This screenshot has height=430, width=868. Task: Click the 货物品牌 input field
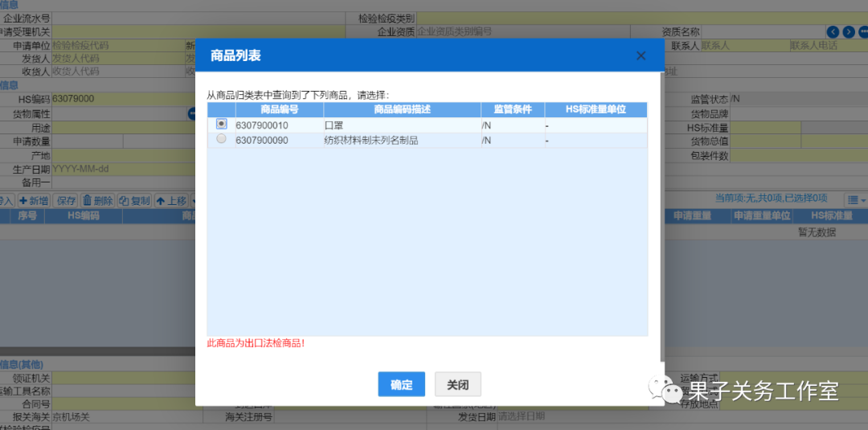(x=800, y=114)
